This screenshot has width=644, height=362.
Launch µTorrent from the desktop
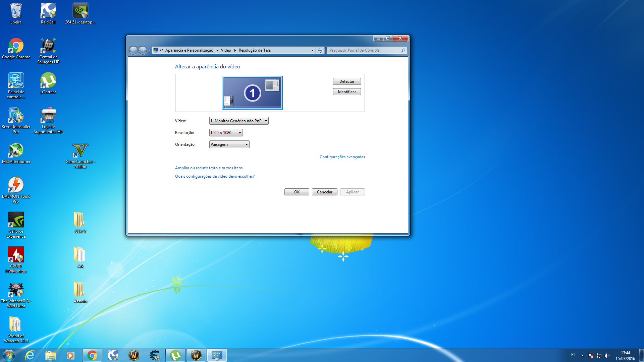pyautogui.click(x=48, y=83)
